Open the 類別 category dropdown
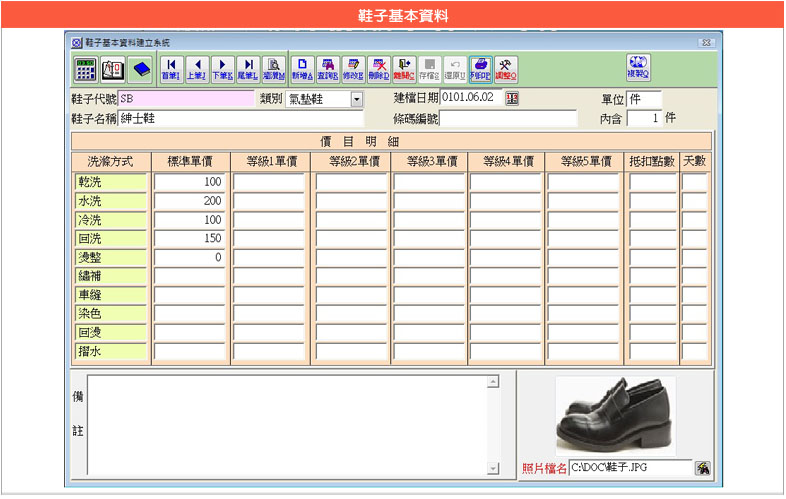 coord(356,99)
